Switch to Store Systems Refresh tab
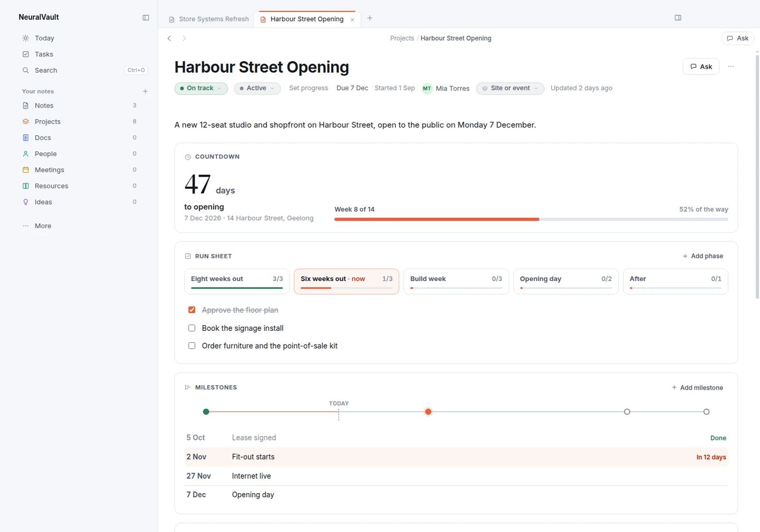 click(209, 19)
